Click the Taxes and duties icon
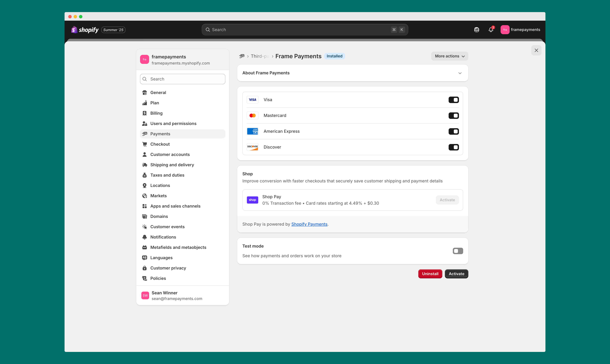 pyautogui.click(x=145, y=175)
